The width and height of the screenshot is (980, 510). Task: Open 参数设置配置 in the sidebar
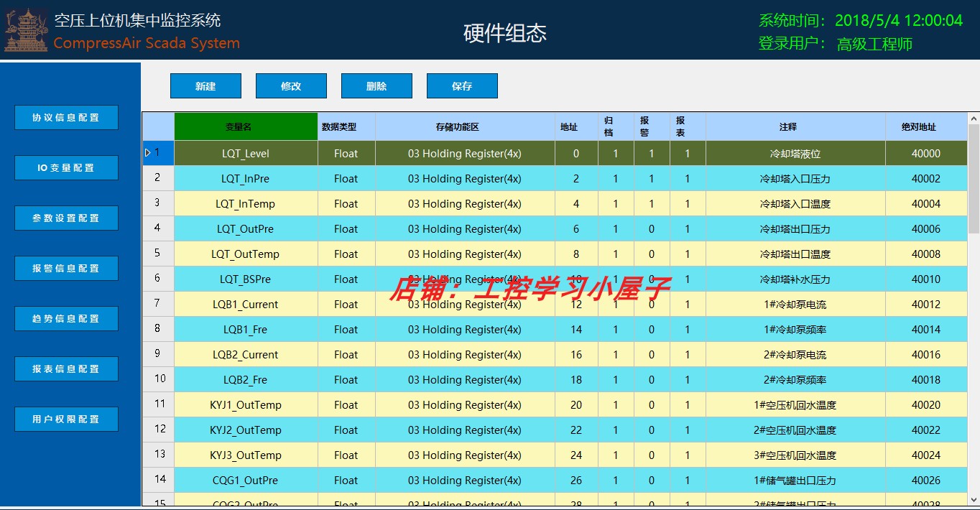pyautogui.click(x=66, y=218)
